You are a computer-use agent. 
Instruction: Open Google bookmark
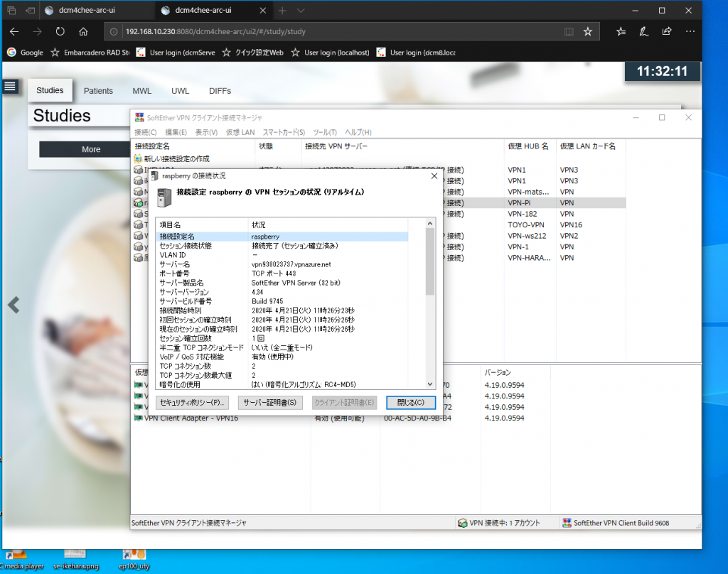point(26,53)
